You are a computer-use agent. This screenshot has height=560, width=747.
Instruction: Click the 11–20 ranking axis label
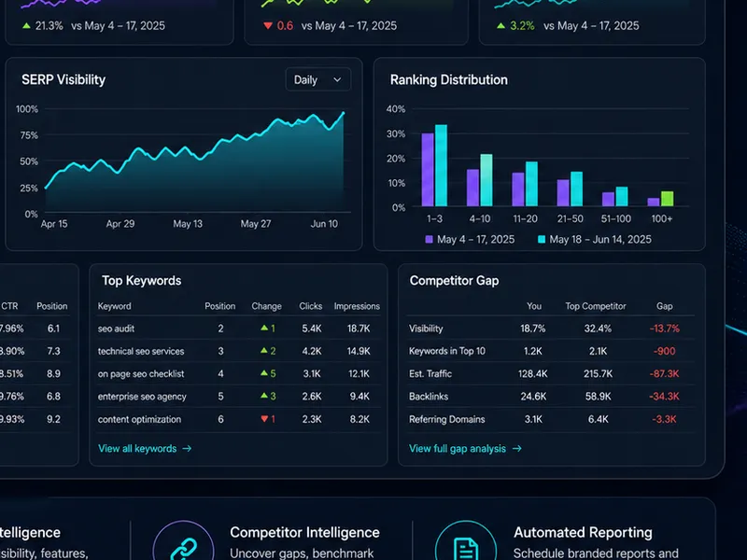[x=525, y=218]
